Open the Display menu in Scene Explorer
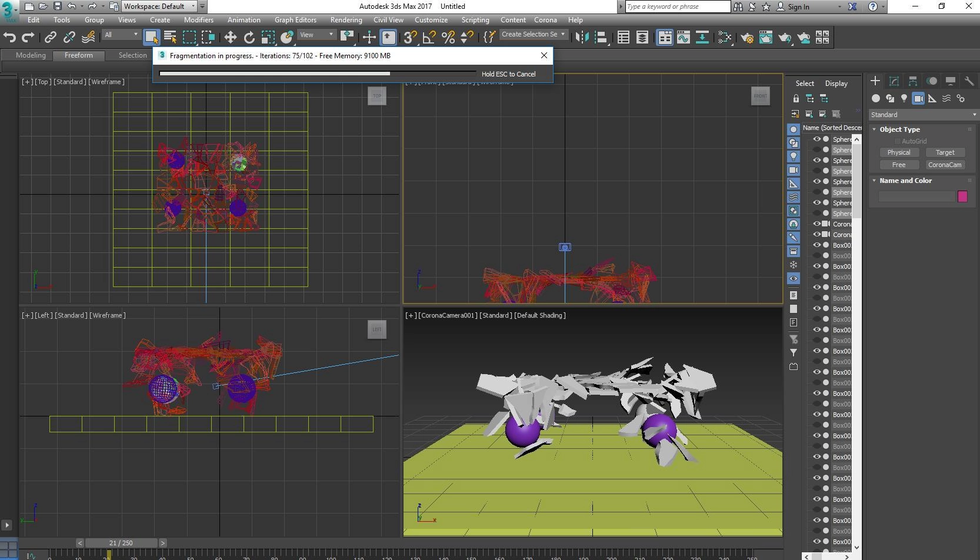The image size is (980, 560). pos(836,84)
